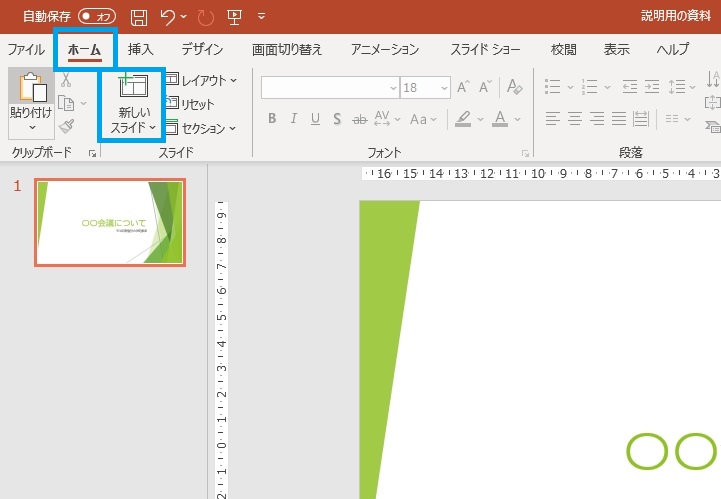Click the Redo icon in title bar
Viewport: 721px width, 499px height.
click(206, 17)
